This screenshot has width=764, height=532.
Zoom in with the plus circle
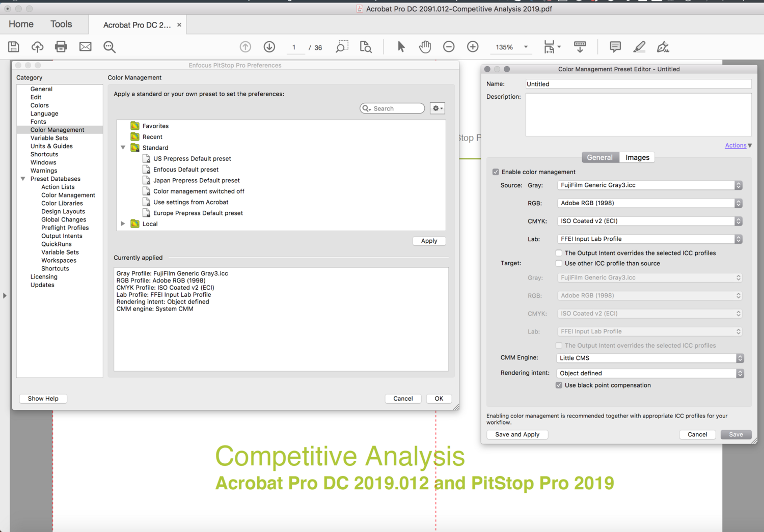[473, 47]
